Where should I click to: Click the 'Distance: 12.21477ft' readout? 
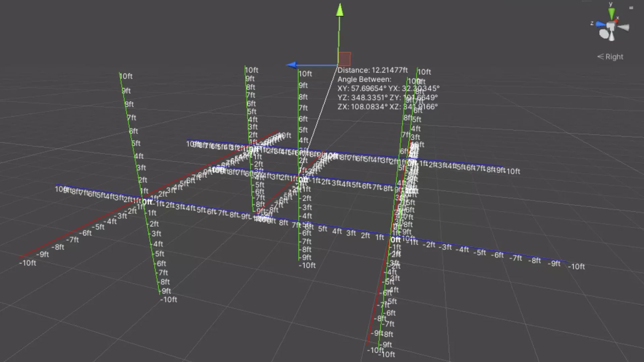pyautogui.click(x=372, y=70)
